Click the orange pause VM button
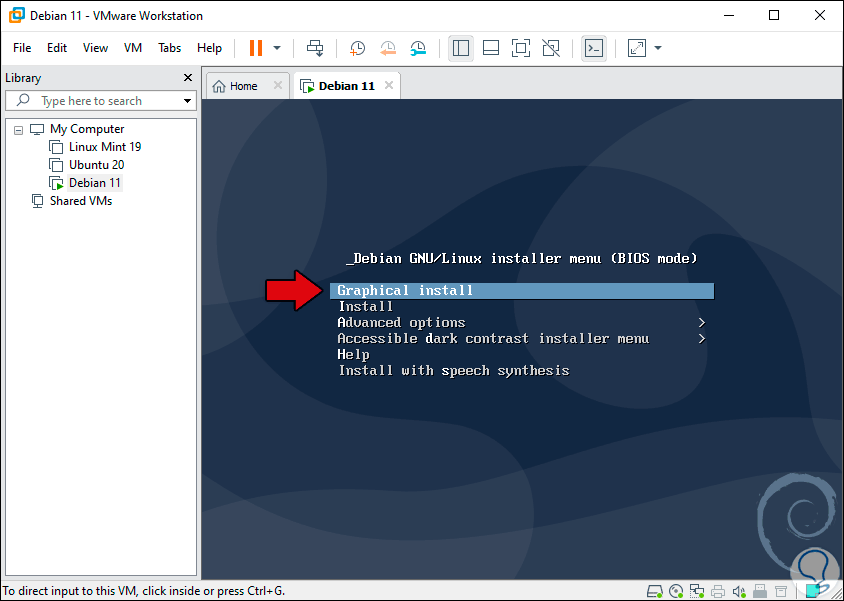 (256, 48)
